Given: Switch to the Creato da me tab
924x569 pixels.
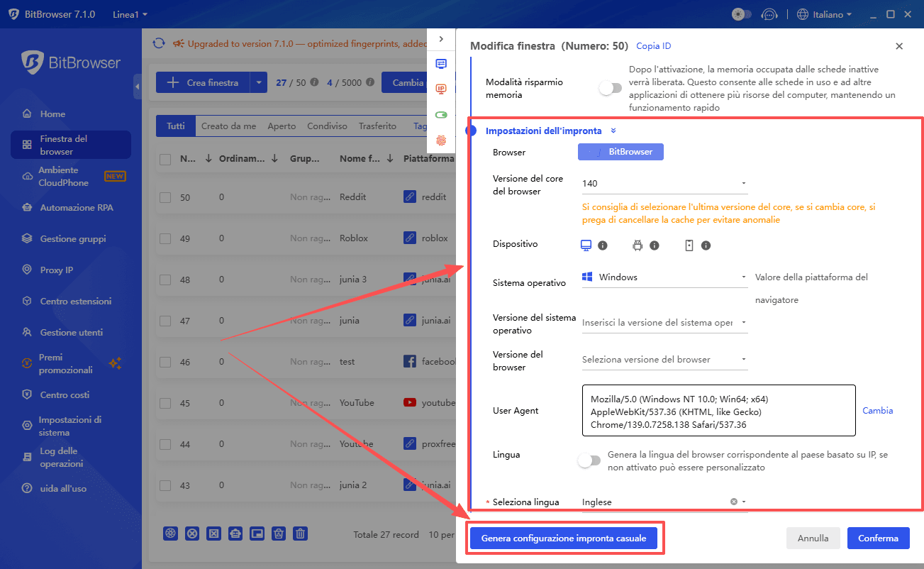Looking at the screenshot, I should (228, 126).
